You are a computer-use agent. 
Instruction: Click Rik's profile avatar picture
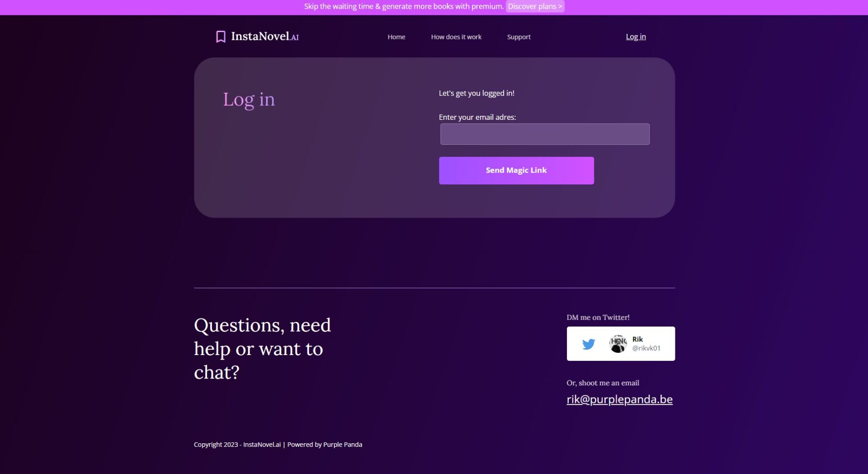pyautogui.click(x=618, y=344)
